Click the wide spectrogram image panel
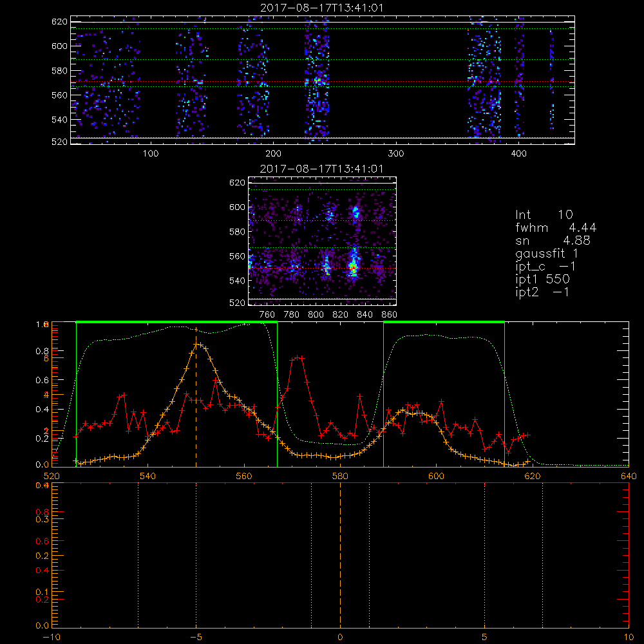 click(323, 80)
